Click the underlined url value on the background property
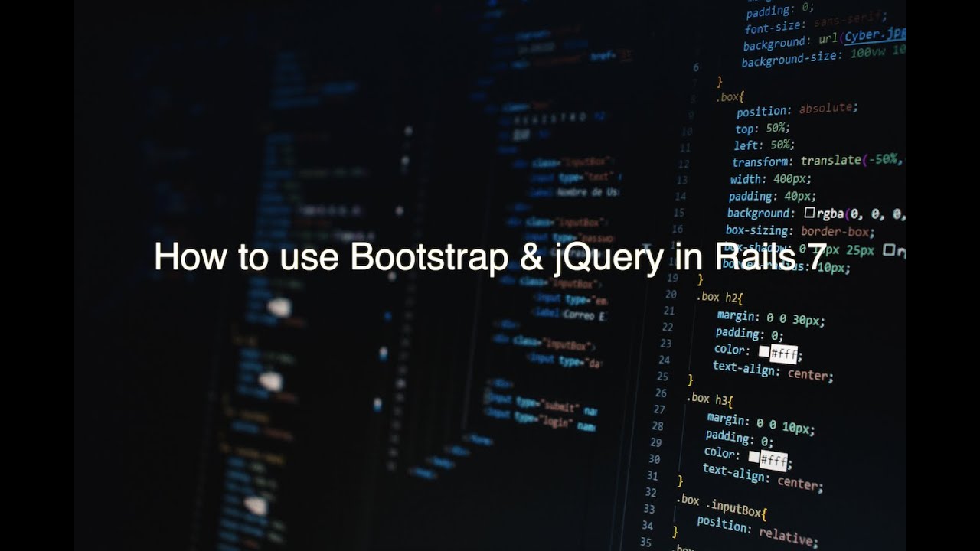This screenshot has height=551, width=980. [x=873, y=34]
